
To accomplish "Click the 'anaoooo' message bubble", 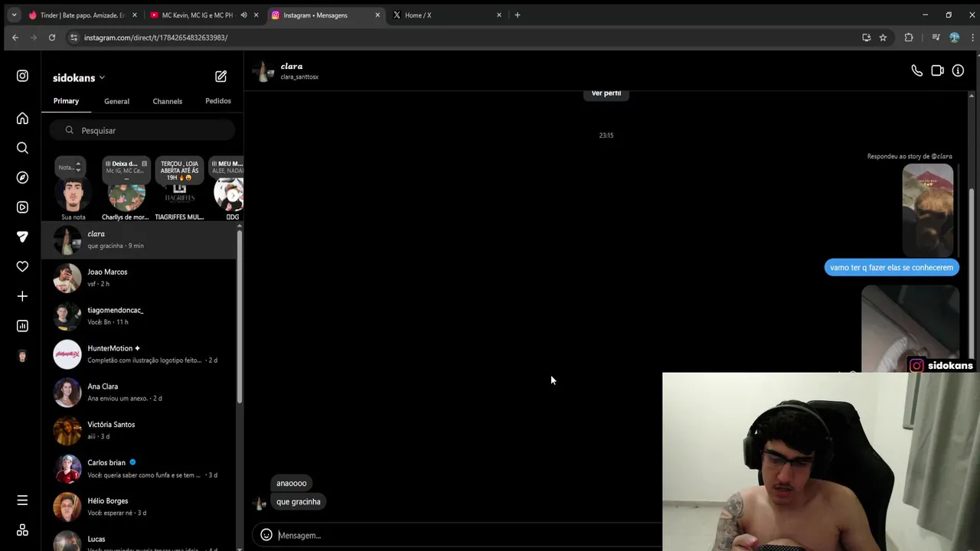I will coord(292,483).
